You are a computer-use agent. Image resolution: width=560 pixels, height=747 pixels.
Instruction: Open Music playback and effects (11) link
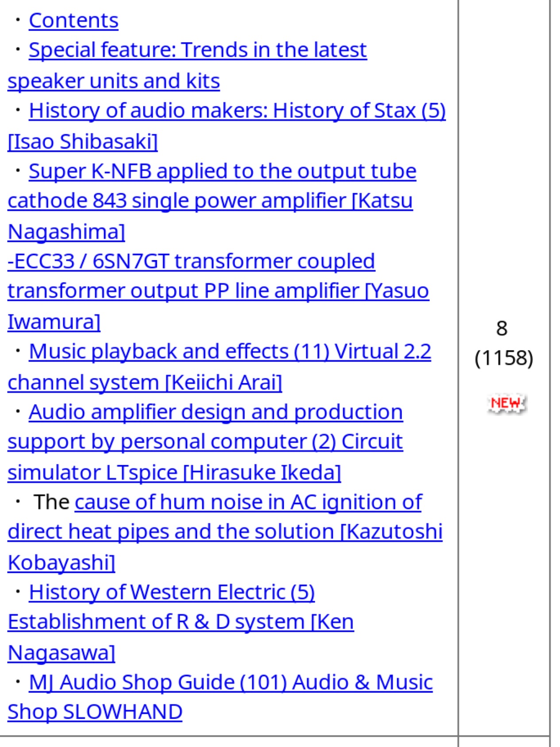click(230, 351)
